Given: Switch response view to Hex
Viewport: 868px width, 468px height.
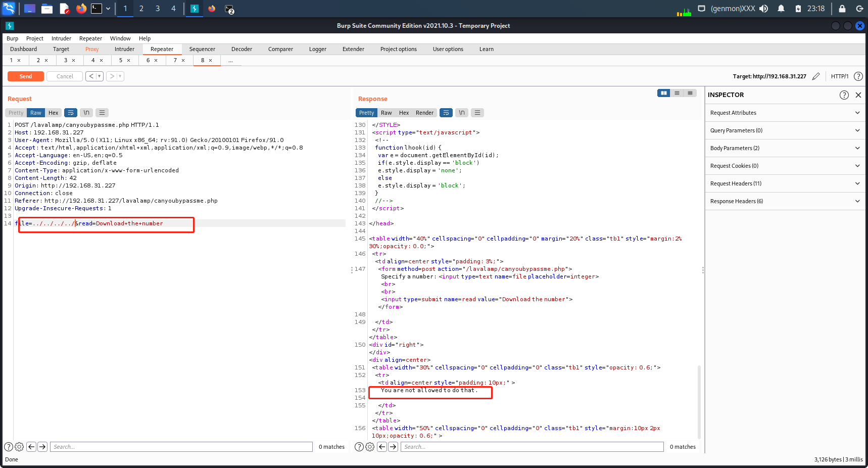Looking at the screenshot, I should [x=404, y=113].
